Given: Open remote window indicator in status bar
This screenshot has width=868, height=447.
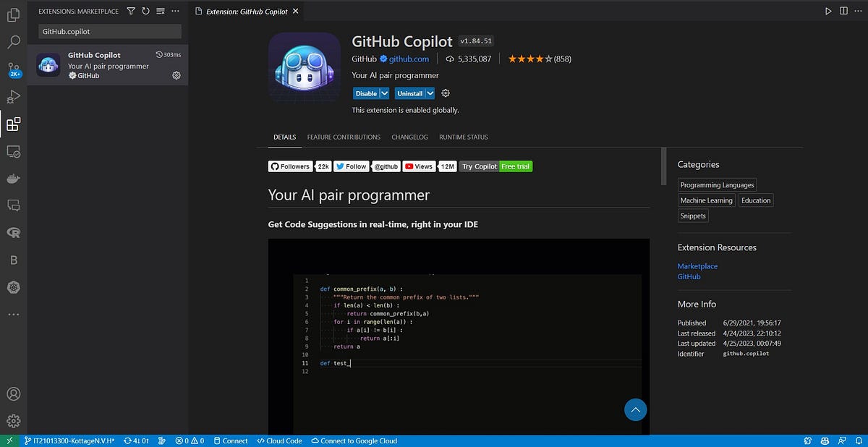Looking at the screenshot, I should pos(9,440).
